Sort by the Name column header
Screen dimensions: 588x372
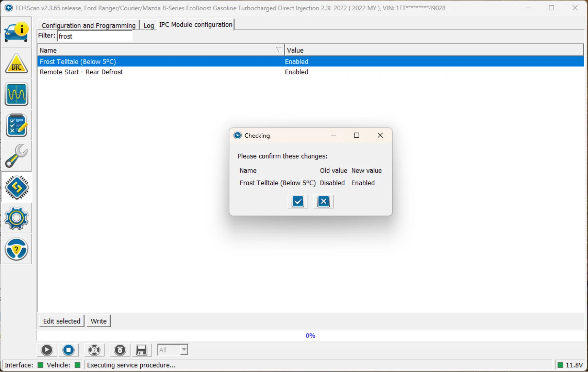tap(161, 50)
